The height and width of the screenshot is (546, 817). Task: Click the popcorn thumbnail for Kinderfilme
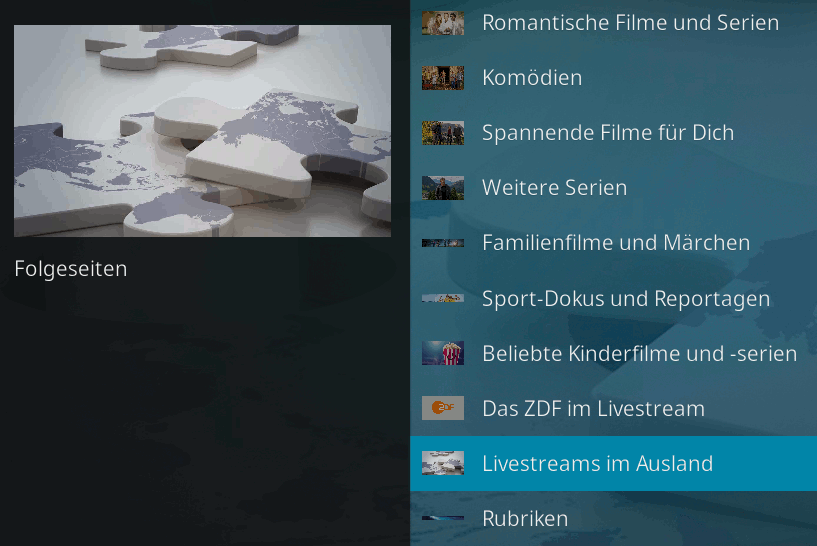tap(443, 353)
